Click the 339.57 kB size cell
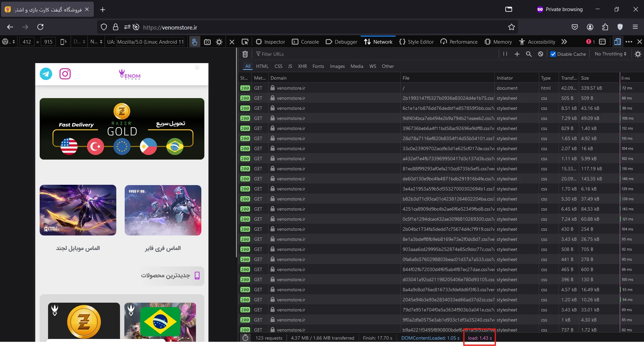The image size is (644, 346). 592,88
